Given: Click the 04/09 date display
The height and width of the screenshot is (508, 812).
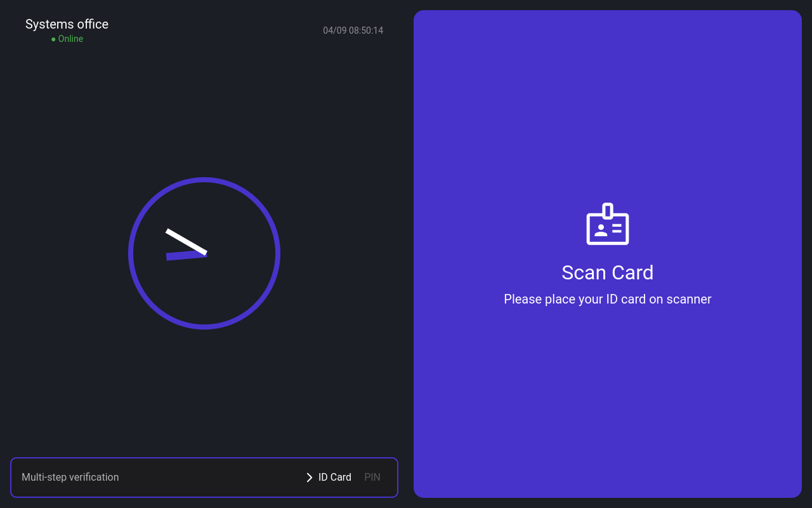Looking at the screenshot, I should pyautogui.click(x=334, y=30).
